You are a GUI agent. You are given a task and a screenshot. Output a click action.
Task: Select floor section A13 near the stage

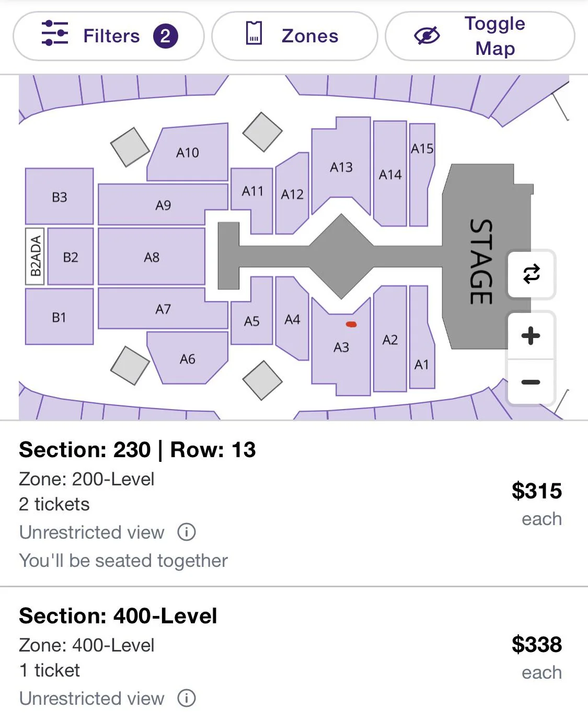[341, 167]
